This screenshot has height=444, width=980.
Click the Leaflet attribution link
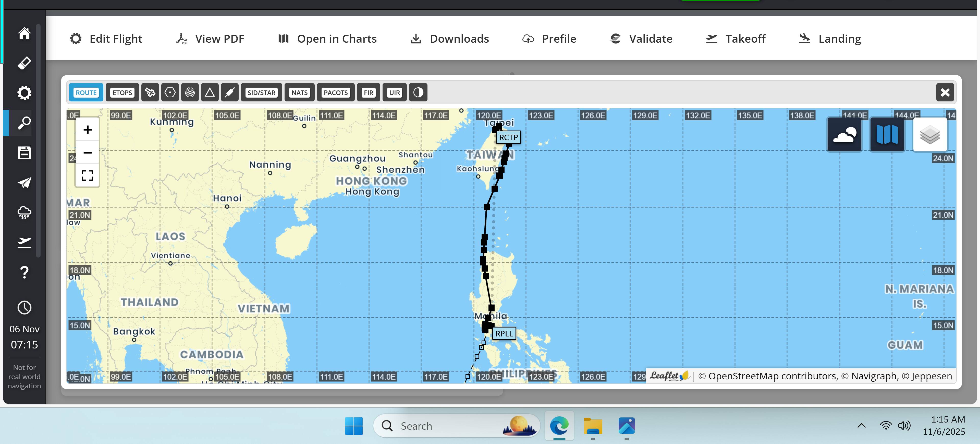coord(668,376)
